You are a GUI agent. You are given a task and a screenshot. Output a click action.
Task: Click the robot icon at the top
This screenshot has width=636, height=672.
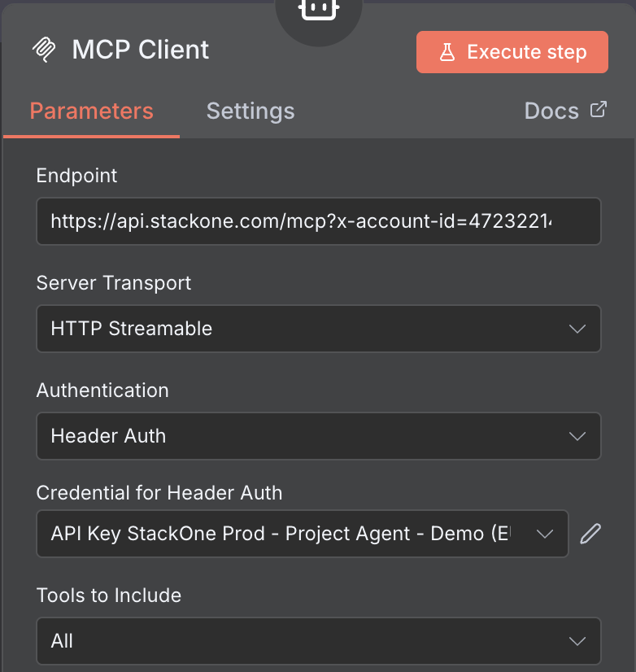pyautogui.click(x=318, y=10)
